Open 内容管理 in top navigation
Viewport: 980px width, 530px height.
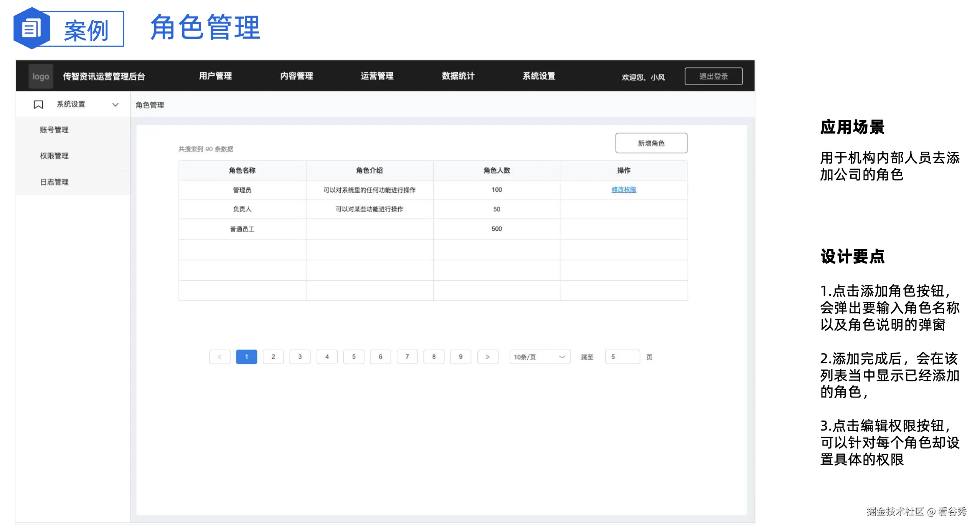point(296,76)
